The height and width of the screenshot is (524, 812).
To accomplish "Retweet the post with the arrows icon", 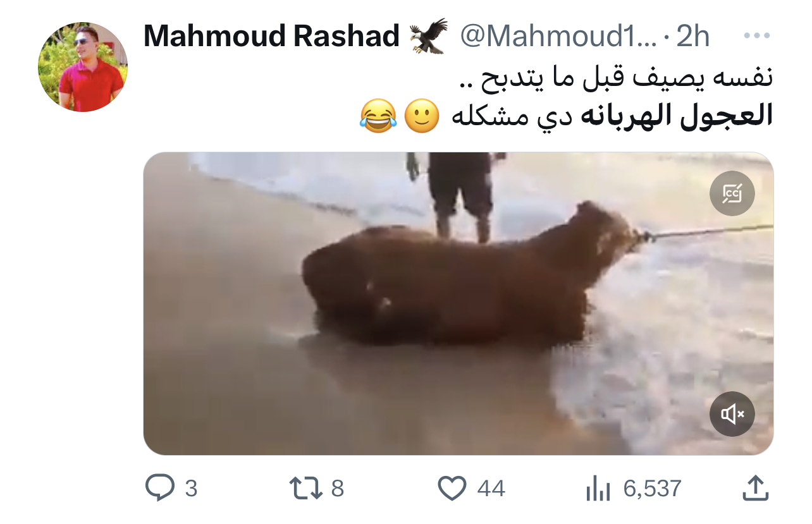I will click(306, 488).
